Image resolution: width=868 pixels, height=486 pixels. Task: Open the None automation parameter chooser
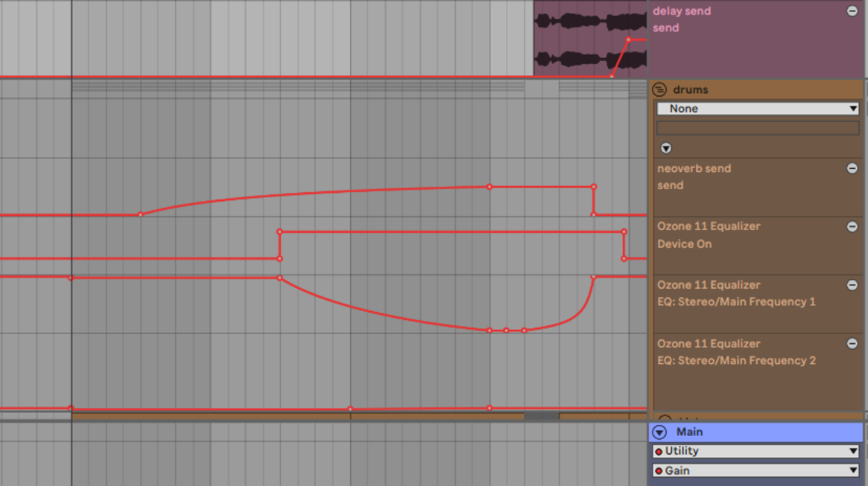point(757,108)
